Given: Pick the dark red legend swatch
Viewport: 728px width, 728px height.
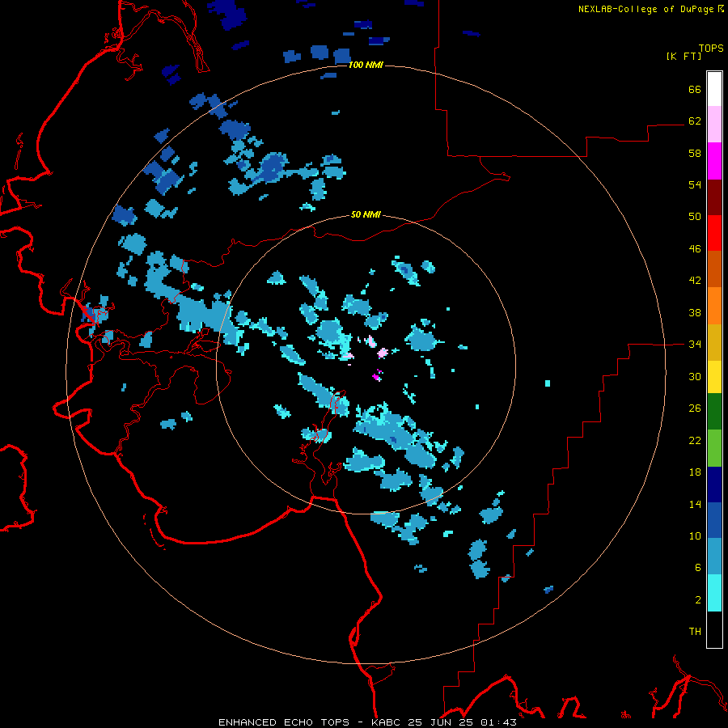Looking at the screenshot, I should click(714, 197).
